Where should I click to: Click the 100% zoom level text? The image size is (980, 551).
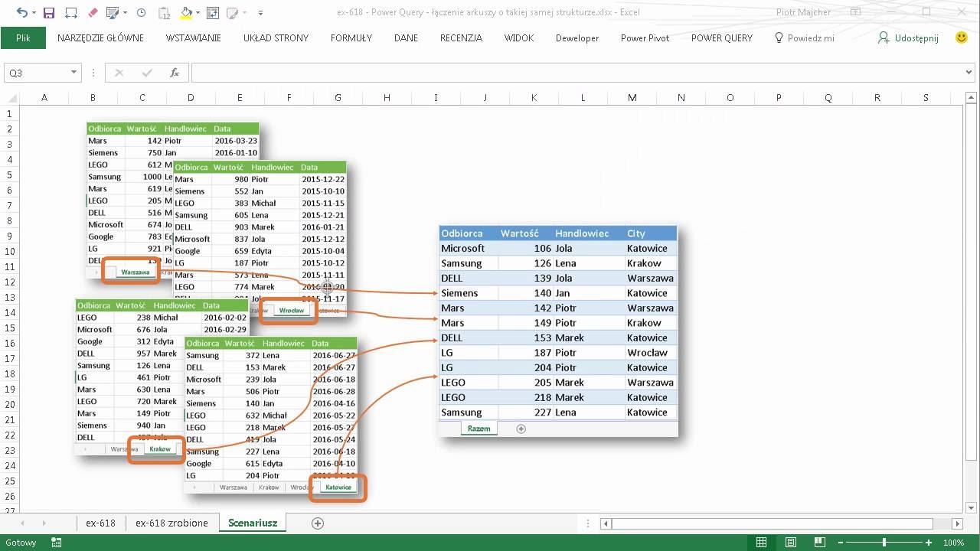954,543
